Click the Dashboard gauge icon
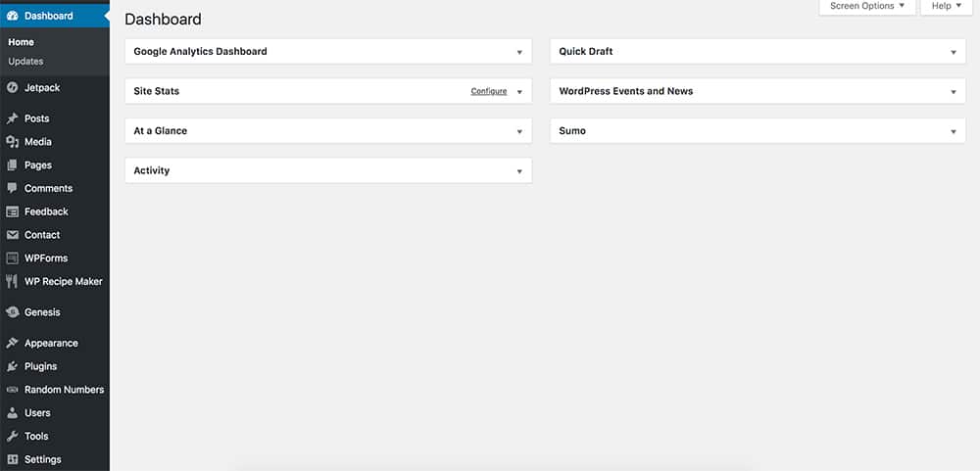 click(x=12, y=17)
